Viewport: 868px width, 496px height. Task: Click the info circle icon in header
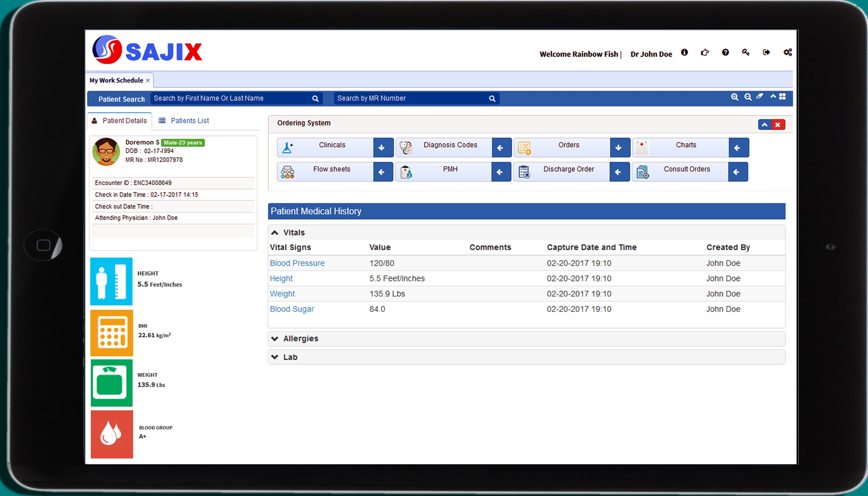[x=684, y=52]
